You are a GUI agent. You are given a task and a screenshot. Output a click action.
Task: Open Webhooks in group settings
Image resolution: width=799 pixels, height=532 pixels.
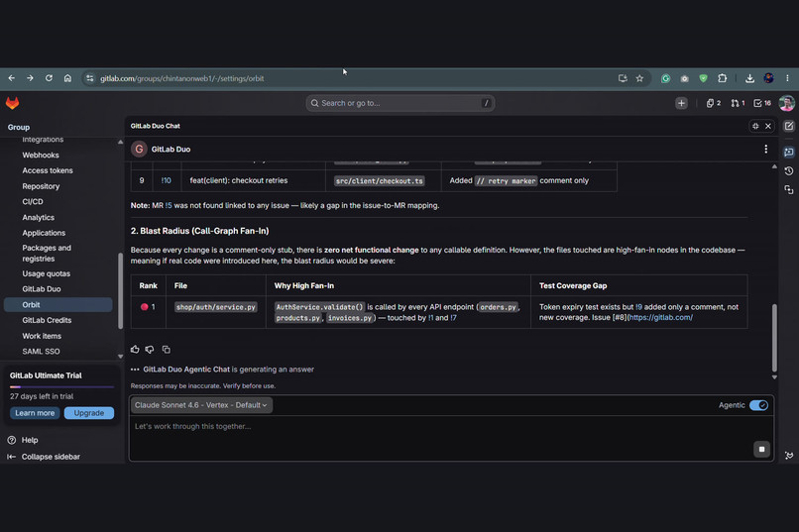41,156
